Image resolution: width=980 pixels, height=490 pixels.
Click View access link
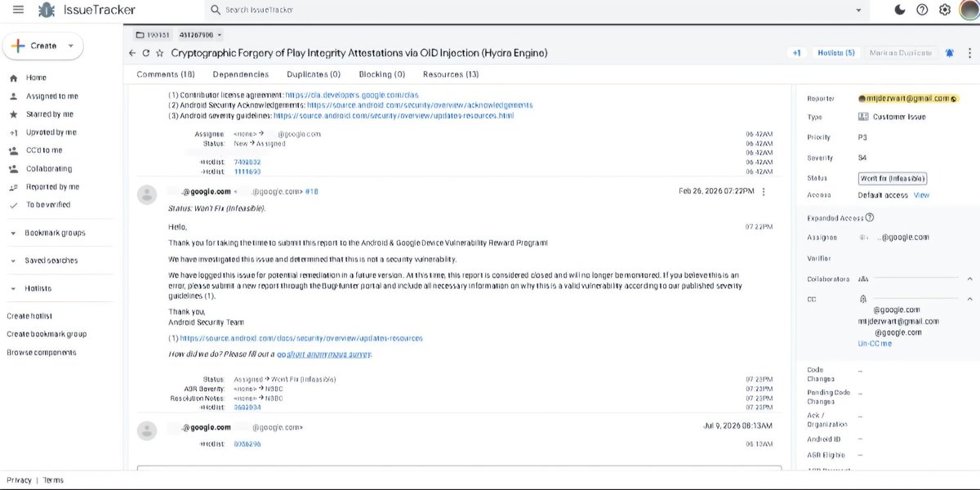click(921, 195)
